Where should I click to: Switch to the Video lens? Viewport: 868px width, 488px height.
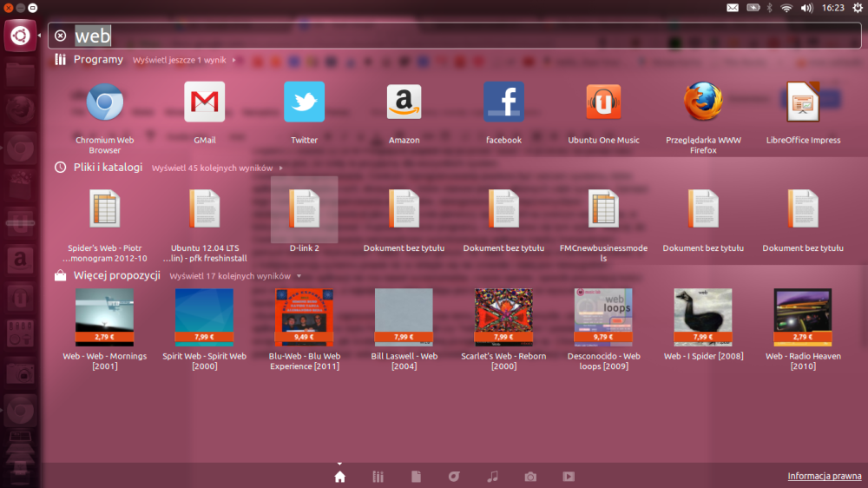569,477
